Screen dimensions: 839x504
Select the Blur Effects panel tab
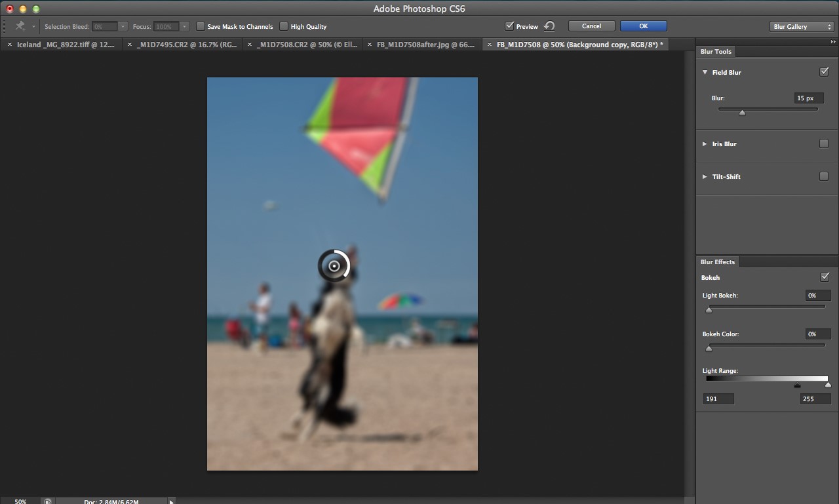click(717, 262)
